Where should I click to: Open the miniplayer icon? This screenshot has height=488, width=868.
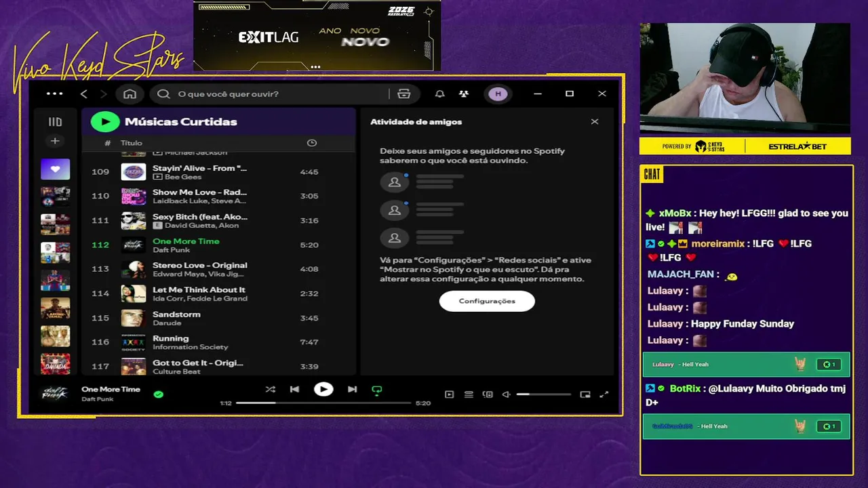(x=585, y=394)
